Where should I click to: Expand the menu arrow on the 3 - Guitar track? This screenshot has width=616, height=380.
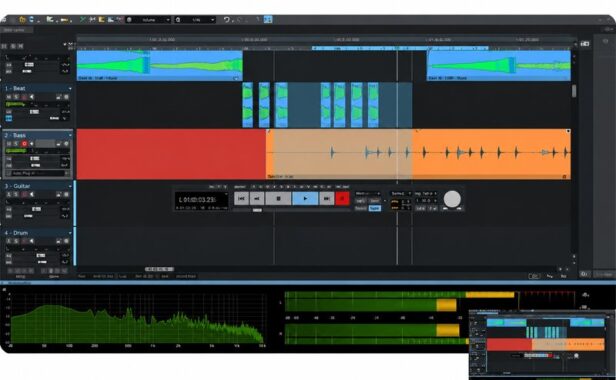70,186
